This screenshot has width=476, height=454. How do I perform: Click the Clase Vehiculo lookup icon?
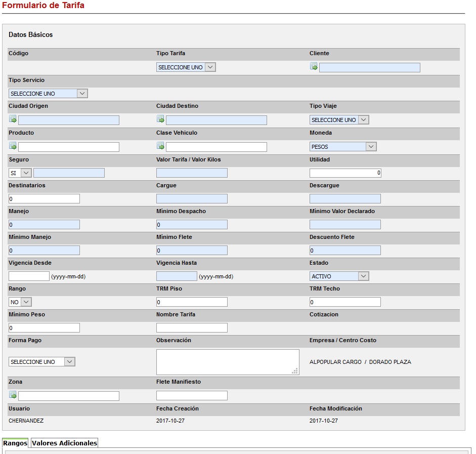(160, 146)
